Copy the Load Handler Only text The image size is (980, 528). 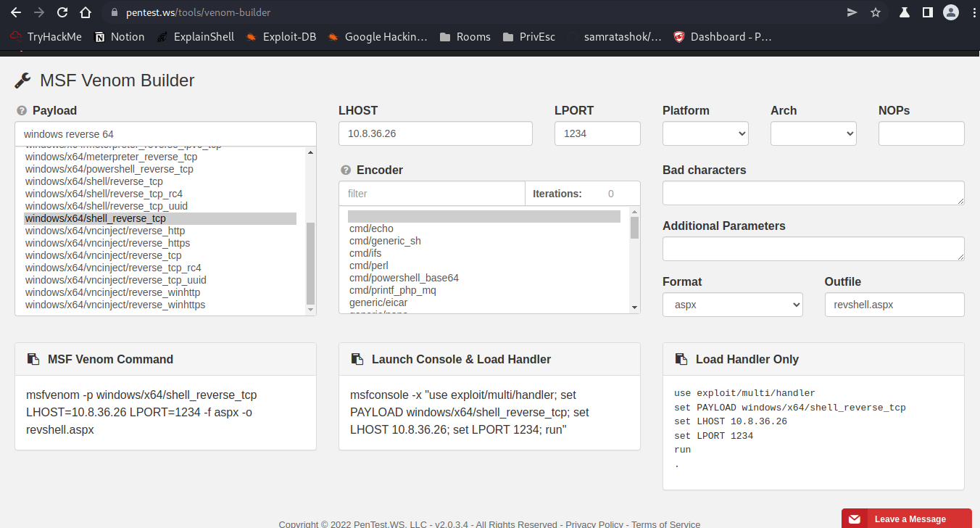tap(681, 359)
